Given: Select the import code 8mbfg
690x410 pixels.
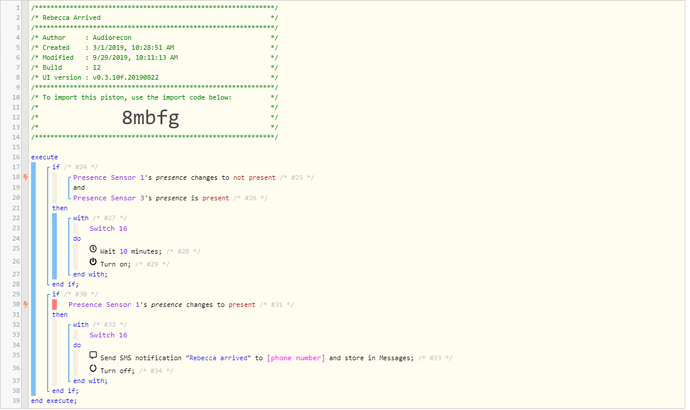Looking at the screenshot, I should point(150,117).
